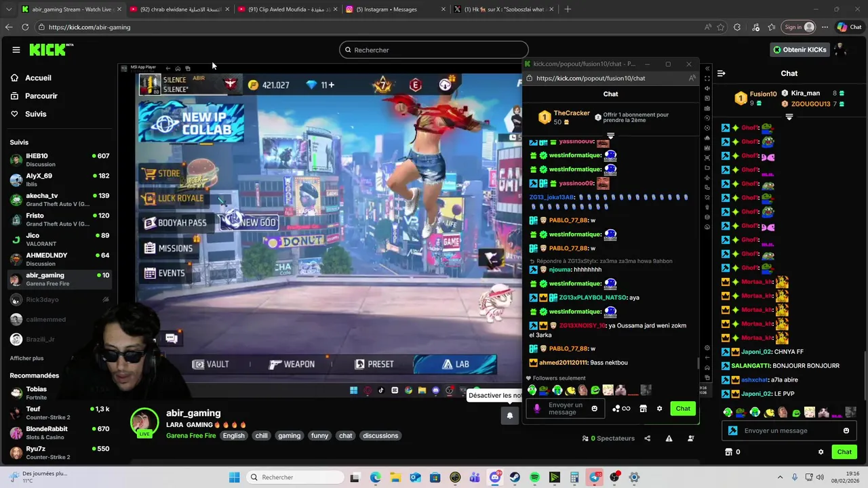This screenshot has width=868, height=488.
Task: Toggle notifications bell for abir_gaming
Action: [510, 415]
